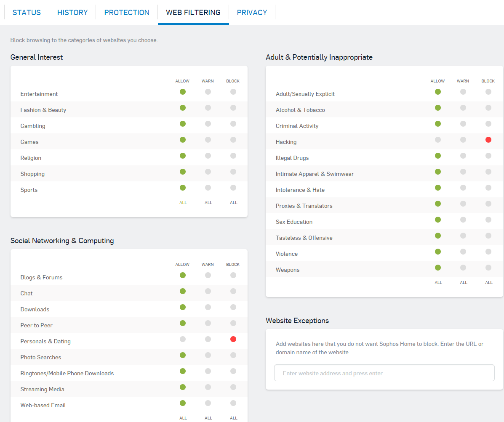
Task: Warn on Violence category
Action: pos(463,252)
